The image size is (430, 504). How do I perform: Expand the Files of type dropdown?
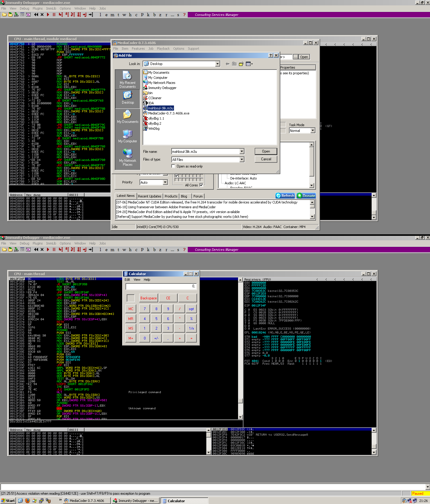242,160
